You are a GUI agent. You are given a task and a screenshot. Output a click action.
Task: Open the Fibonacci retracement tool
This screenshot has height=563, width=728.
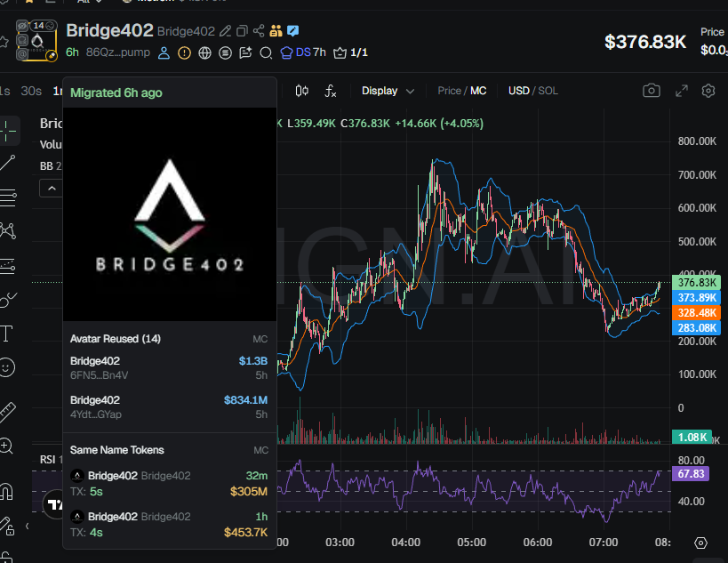(8, 197)
